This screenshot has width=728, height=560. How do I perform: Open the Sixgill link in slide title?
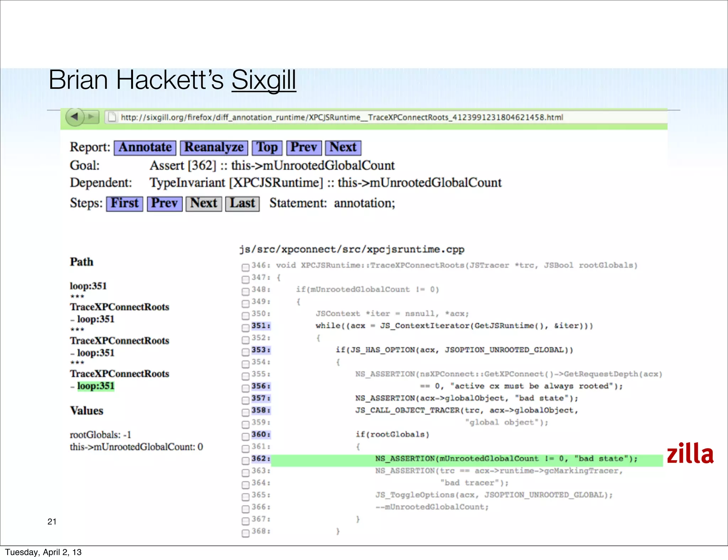264,80
